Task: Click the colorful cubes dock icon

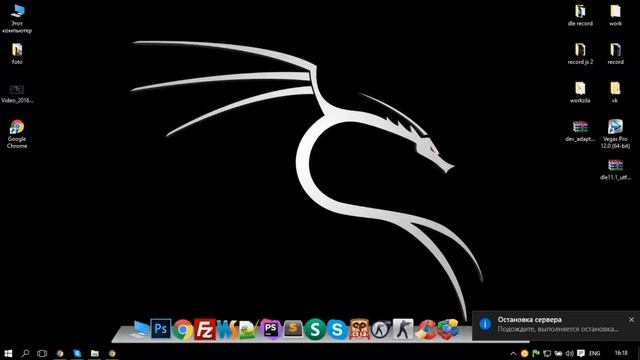Action: click(x=448, y=329)
